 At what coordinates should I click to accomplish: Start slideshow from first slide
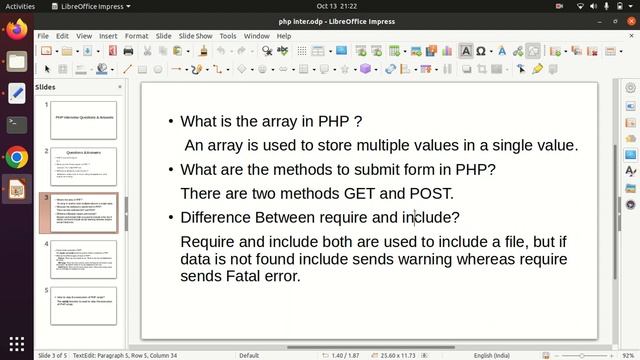pos(361,51)
